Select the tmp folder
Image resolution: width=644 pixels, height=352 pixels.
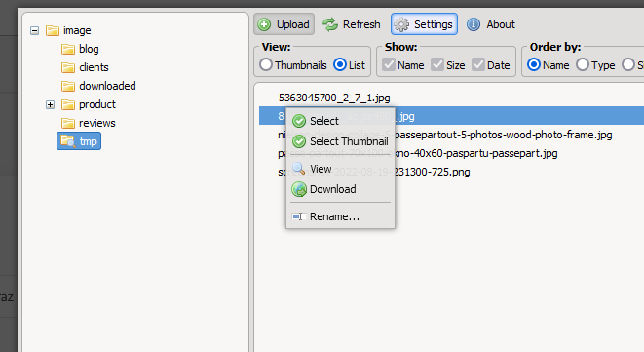click(x=79, y=141)
